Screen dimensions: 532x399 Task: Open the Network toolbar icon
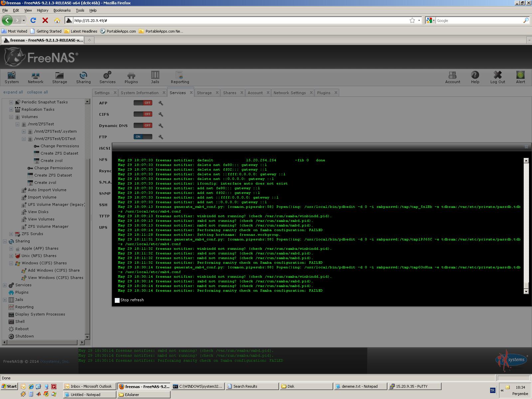[36, 77]
